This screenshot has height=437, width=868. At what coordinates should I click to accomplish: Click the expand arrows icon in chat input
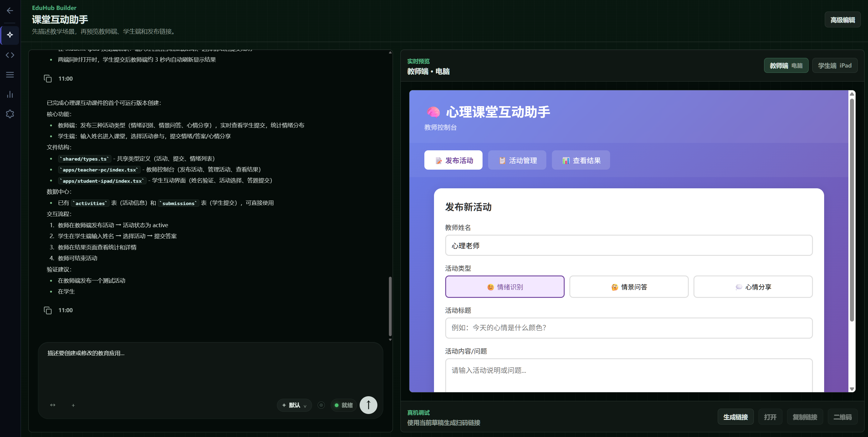[53, 405]
